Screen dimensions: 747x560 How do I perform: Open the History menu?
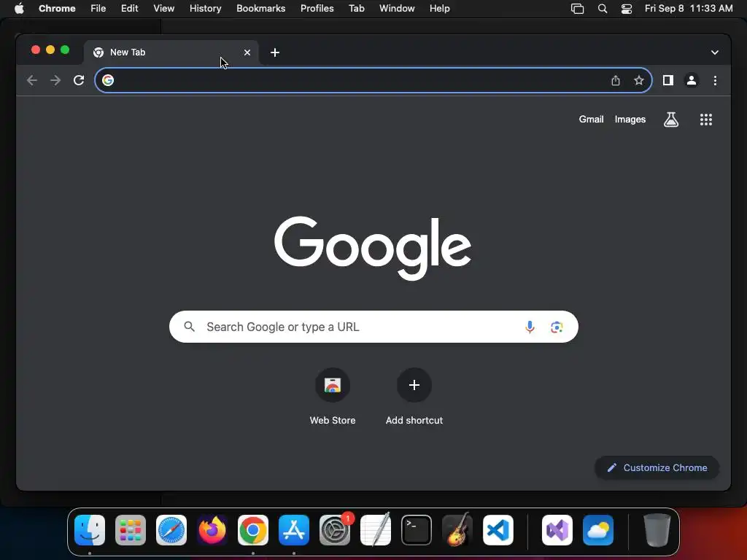point(205,9)
